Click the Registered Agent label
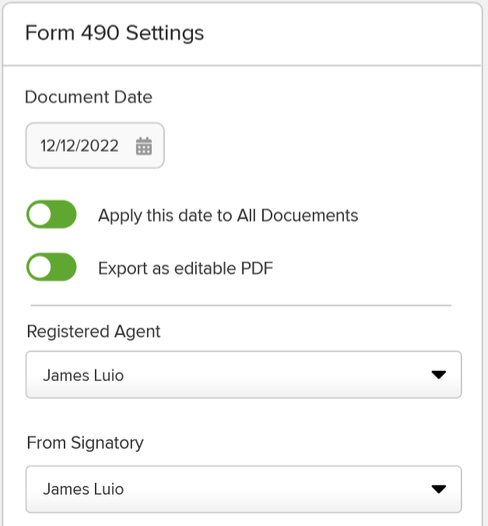This screenshot has height=526, width=488. pos(94,331)
